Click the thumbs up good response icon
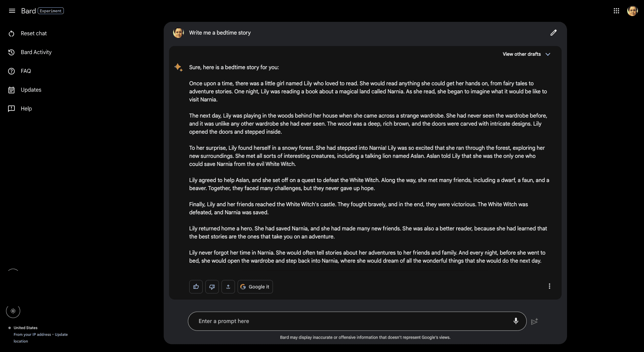 point(196,287)
